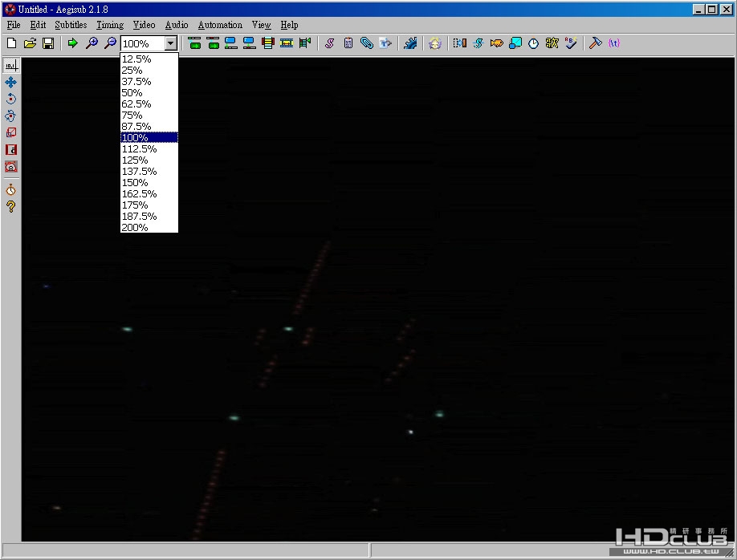
Task: Create a new subtitle file
Action: (x=12, y=43)
